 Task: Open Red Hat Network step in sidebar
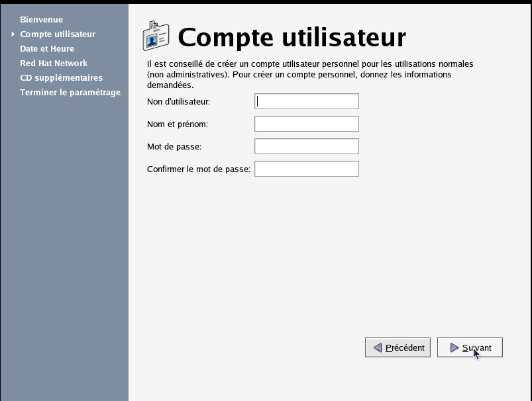[x=54, y=64]
